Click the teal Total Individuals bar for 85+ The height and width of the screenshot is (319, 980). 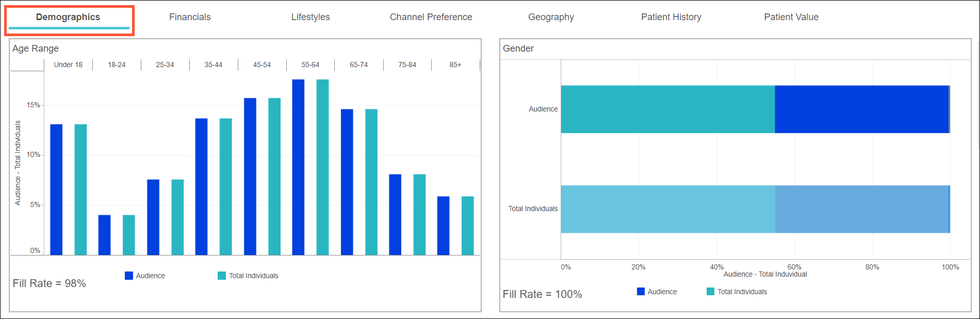[467, 226]
